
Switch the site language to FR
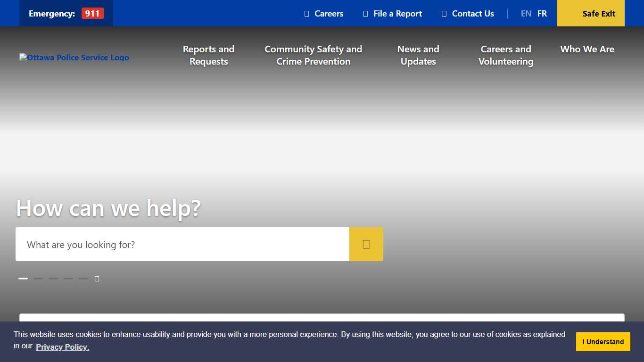tap(542, 14)
